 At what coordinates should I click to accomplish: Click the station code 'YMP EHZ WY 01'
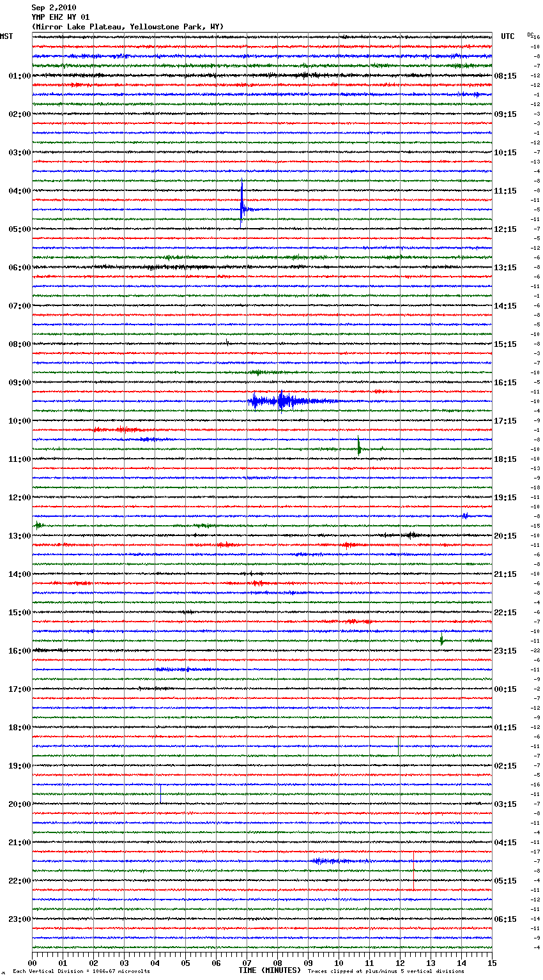tap(61, 17)
